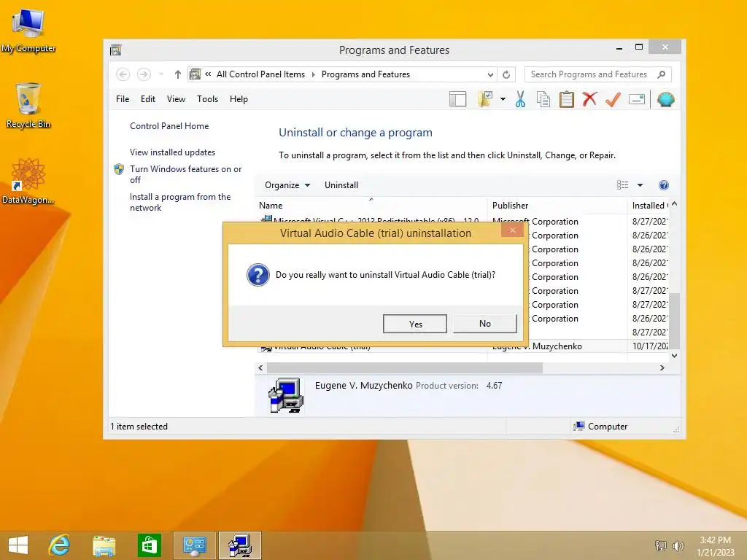Viewport: 747px width, 560px height.
Task: Open the DataWagon desktop shortcut
Action: click(28, 182)
